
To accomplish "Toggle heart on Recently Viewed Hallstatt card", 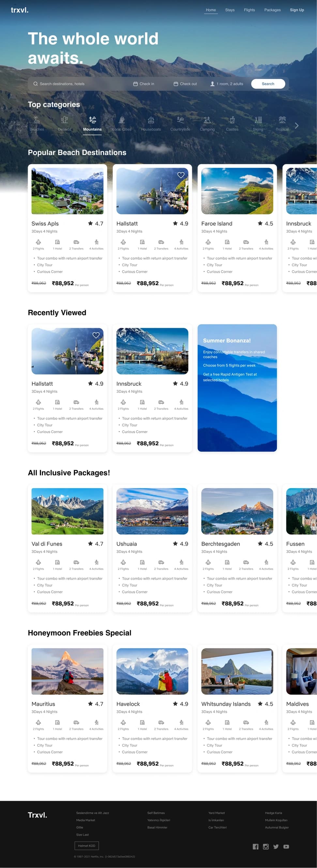I will [x=96, y=335].
